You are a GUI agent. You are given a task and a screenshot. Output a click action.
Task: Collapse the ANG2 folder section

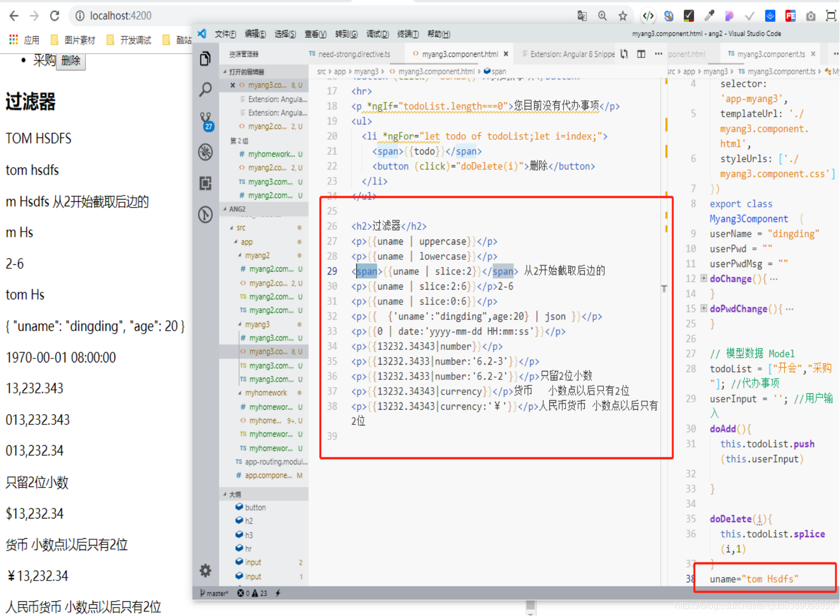tap(264, 209)
